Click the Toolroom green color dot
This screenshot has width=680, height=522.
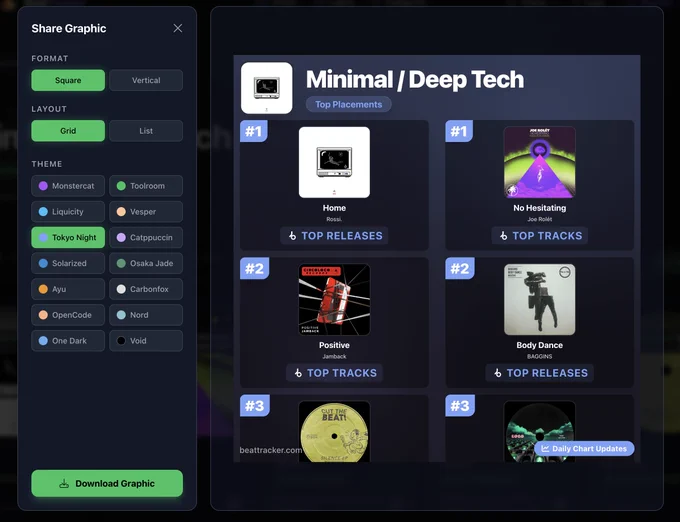click(x=121, y=186)
